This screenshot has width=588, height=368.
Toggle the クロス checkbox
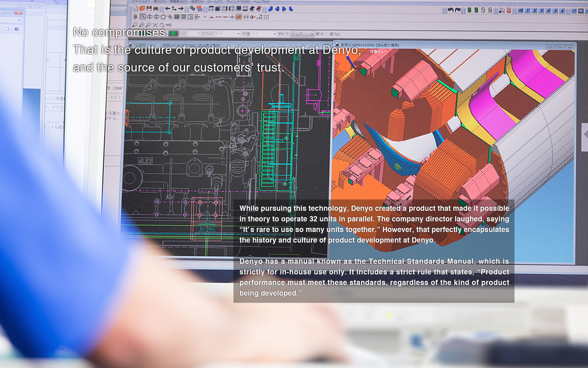pos(331,34)
